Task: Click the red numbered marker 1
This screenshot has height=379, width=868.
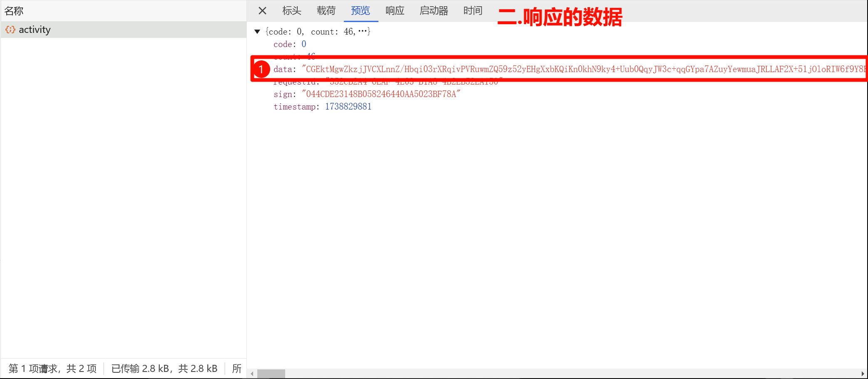Action: 261,69
